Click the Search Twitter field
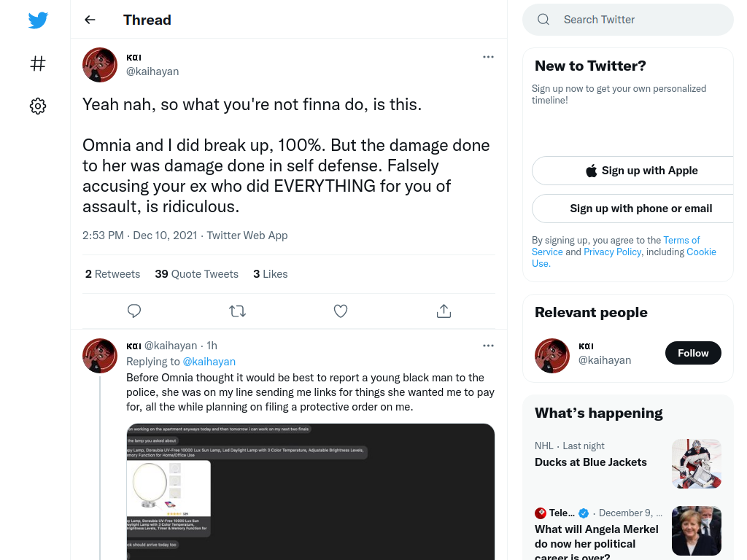 click(628, 20)
